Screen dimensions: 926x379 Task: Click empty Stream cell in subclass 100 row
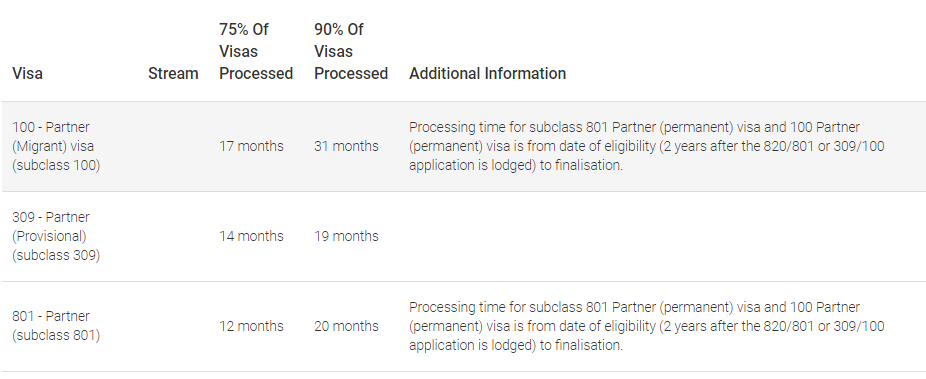(x=173, y=146)
